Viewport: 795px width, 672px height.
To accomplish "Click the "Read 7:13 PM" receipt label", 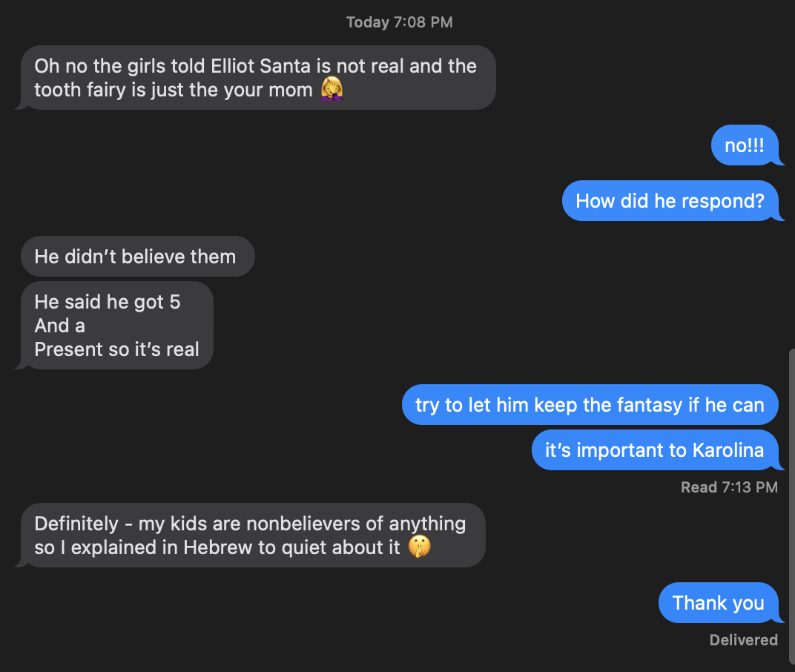I will click(x=729, y=487).
